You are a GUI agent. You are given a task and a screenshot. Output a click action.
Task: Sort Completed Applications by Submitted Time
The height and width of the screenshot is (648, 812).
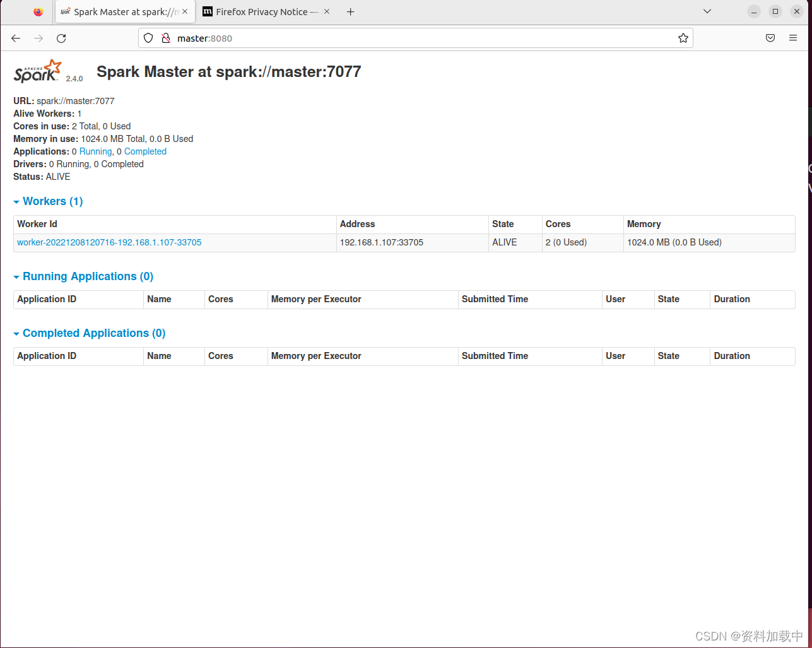[531, 356]
